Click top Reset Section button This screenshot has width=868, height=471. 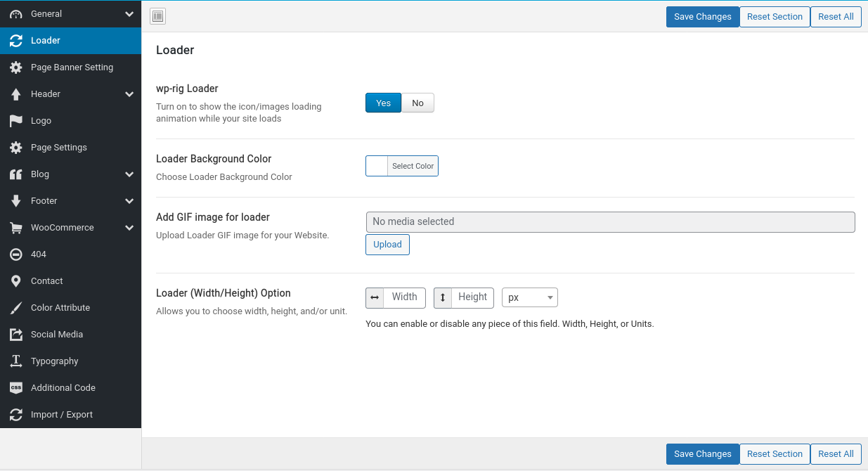[x=775, y=17]
